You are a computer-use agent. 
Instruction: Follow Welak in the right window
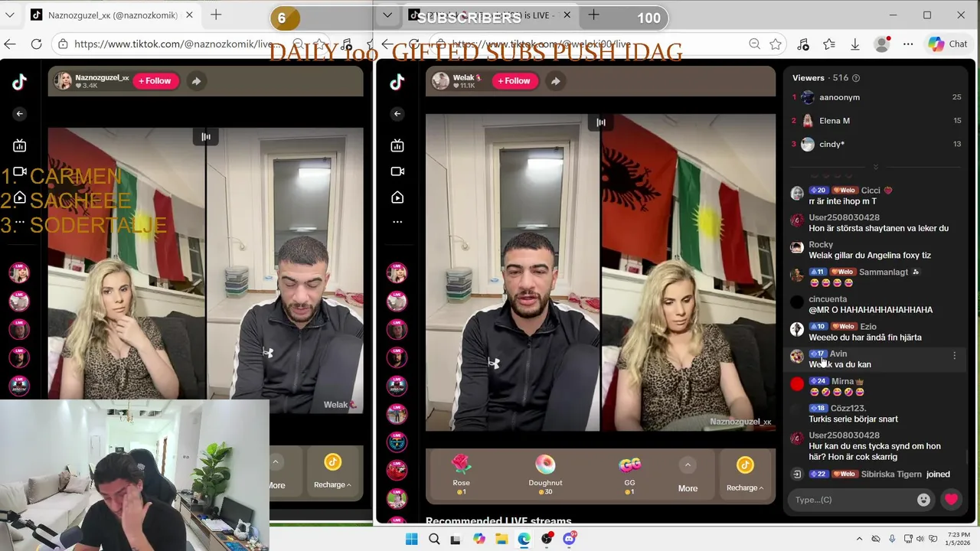514,80
